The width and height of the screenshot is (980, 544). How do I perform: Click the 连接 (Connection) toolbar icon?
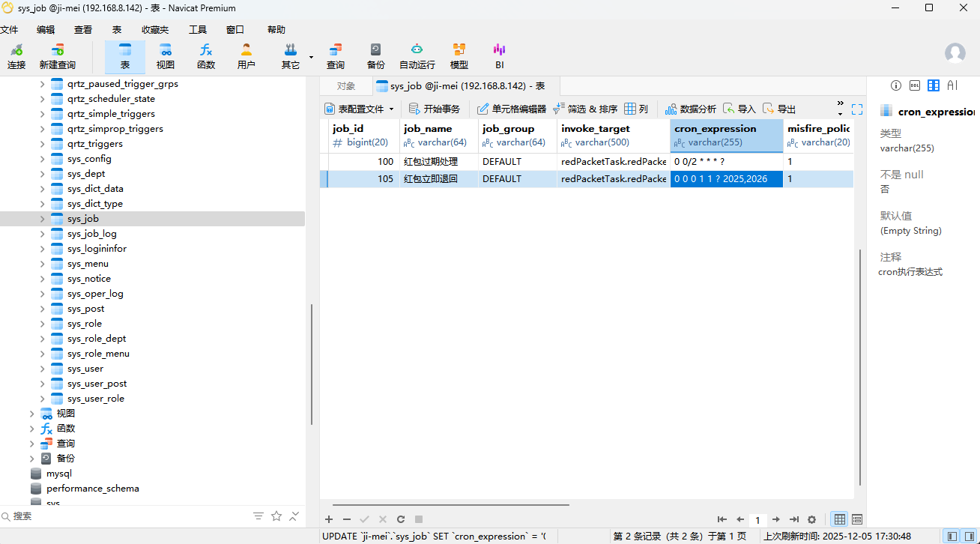(16, 57)
